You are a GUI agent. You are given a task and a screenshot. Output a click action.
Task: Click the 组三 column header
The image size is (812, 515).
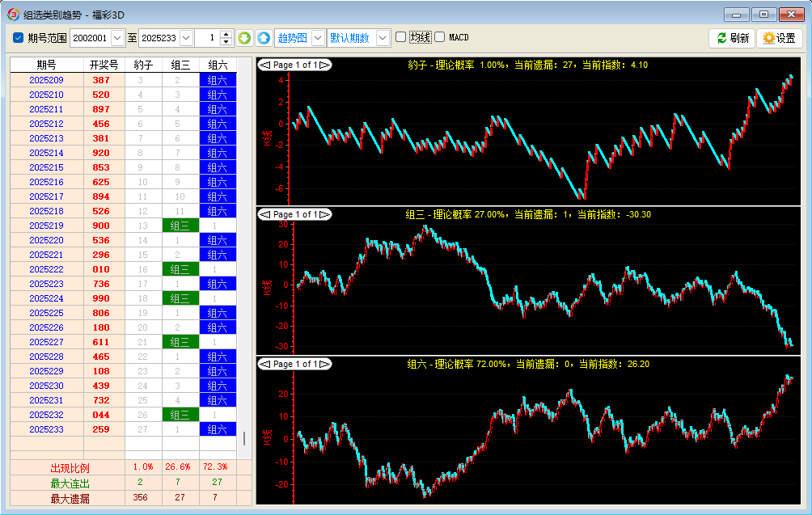[180, 65]
